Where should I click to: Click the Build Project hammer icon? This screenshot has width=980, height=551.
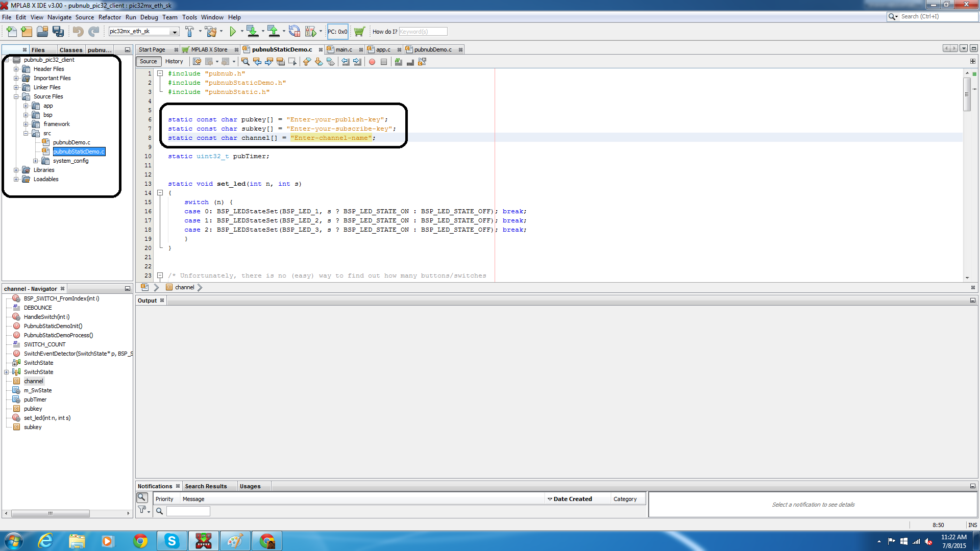pos(189,32)
